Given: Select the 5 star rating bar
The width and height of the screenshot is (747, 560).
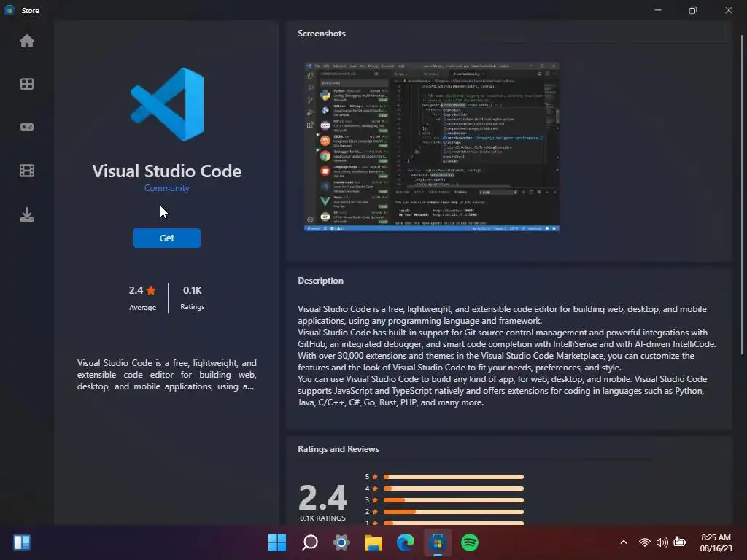Looking at the screenshot, I should tap(454, 477).
